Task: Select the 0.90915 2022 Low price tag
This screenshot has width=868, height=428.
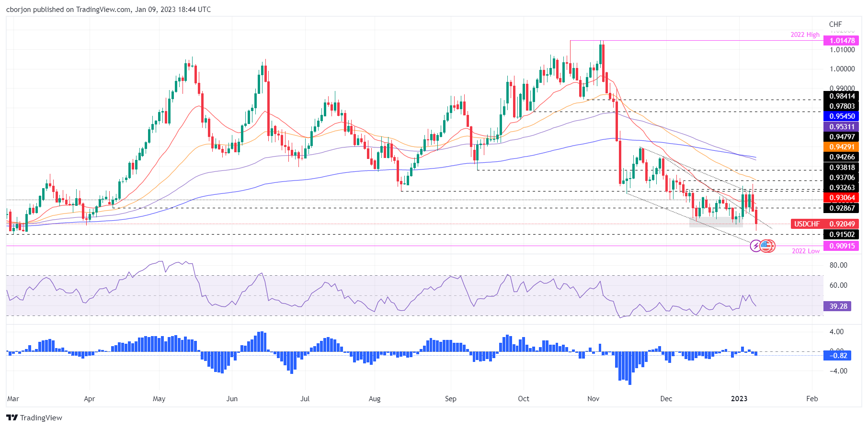Action: [841, 246]
